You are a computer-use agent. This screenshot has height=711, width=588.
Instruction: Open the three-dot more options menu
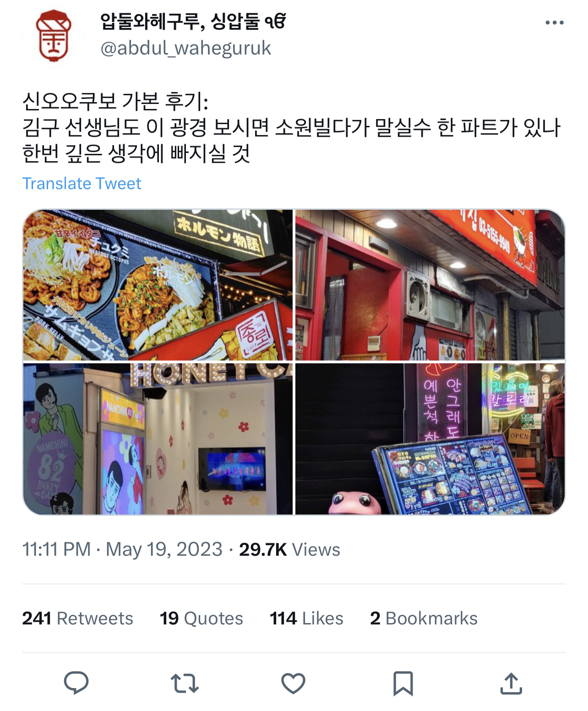point(554,22)
